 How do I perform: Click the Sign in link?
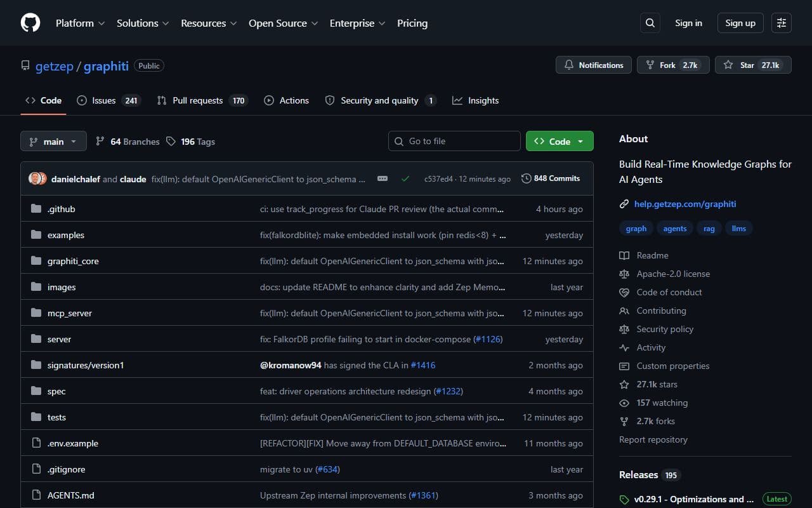(x=688, y=23)
